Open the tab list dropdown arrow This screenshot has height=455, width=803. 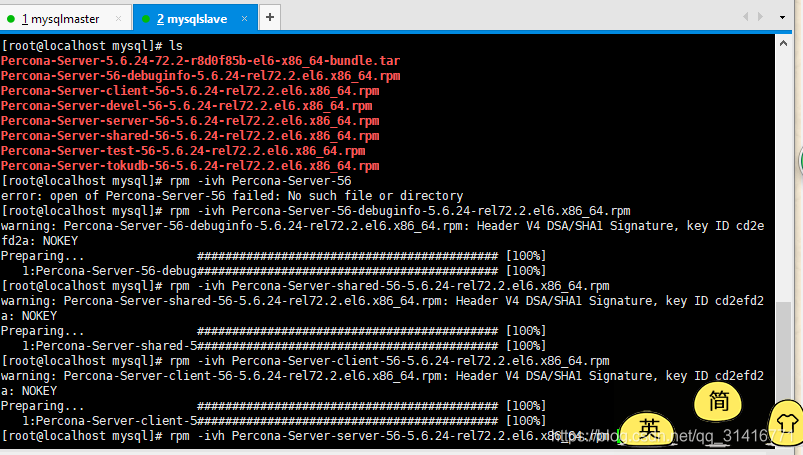click(782, 17)
